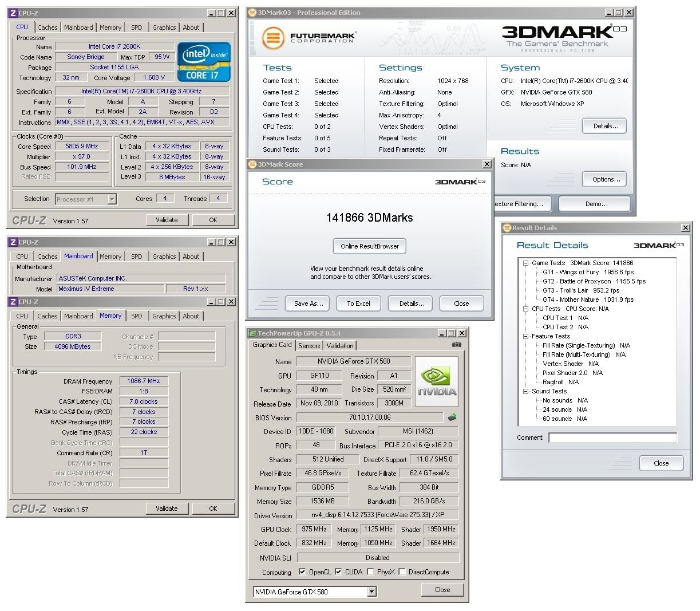Screen dimensions: 700x611
Task: Enable the PhysX checkbox in GPU-Z
Action: [370, 572]
